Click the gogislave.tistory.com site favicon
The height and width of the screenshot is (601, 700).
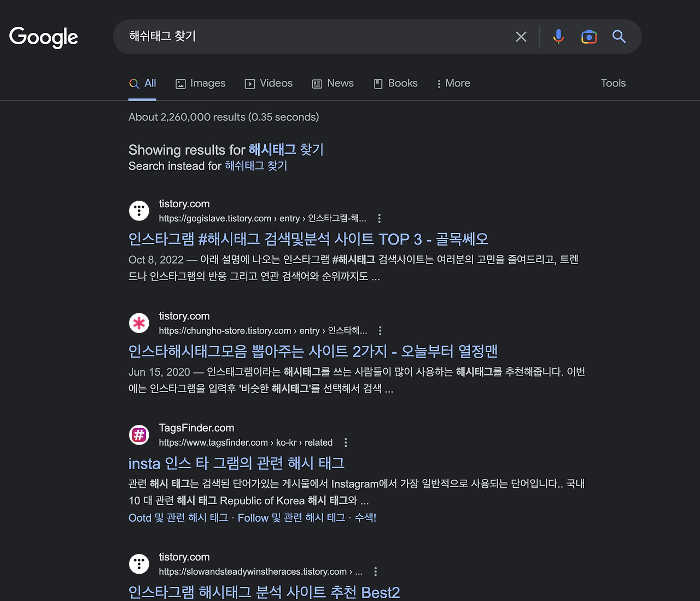pos(139,211)
